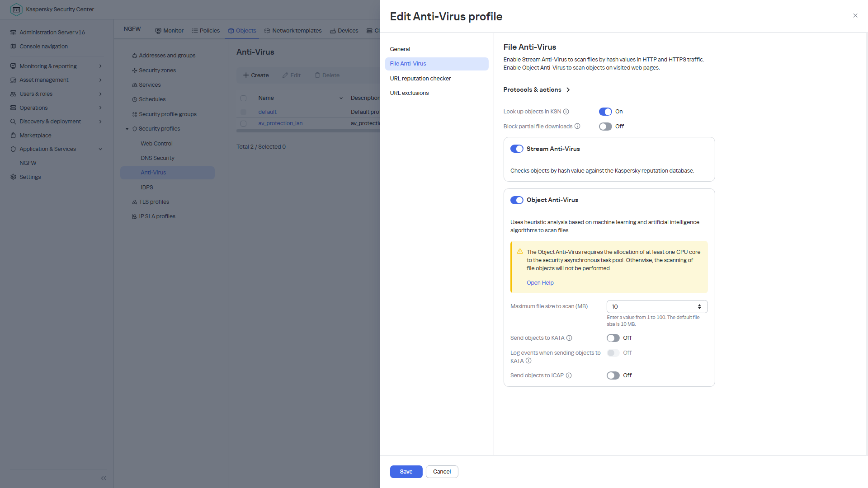The image size is (868, 488).
Task: Click the info icon next to Send objects to ICAP
Action: pyautogui.click(x=569, y=375)
